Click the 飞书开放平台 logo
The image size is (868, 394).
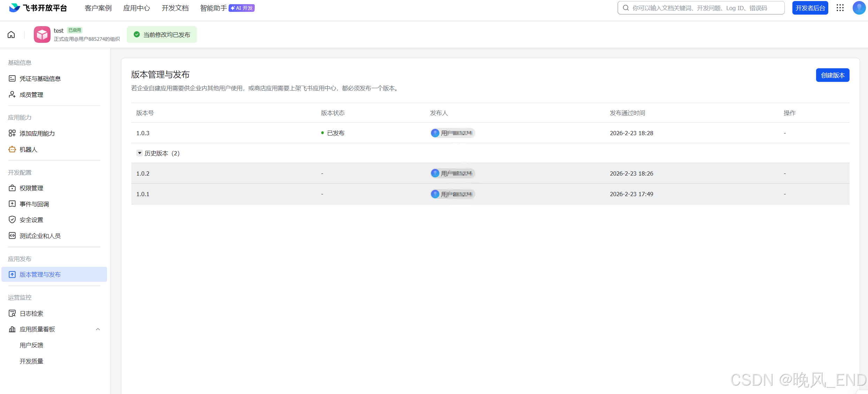click(x=37, y=8)
